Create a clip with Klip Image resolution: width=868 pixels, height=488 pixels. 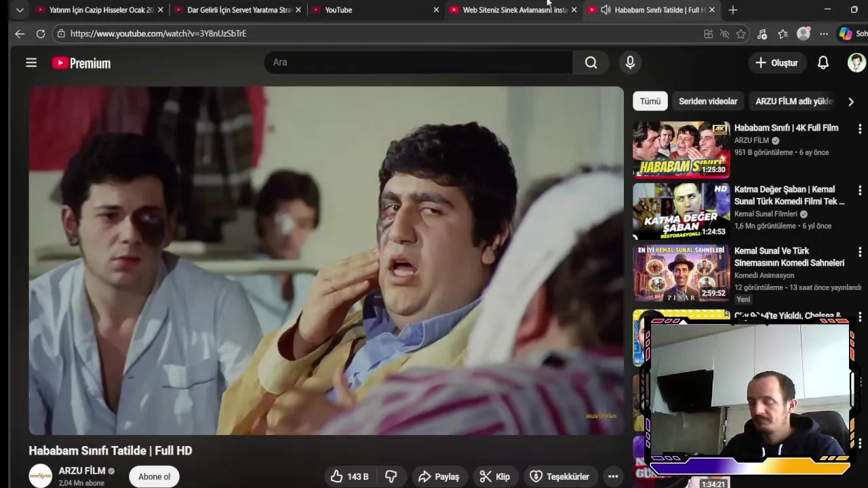pyautogui.click(x=495, y=476)
